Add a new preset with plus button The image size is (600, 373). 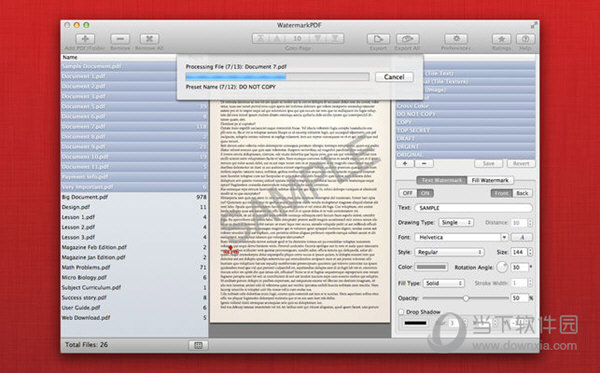click(x=405, y=163)
